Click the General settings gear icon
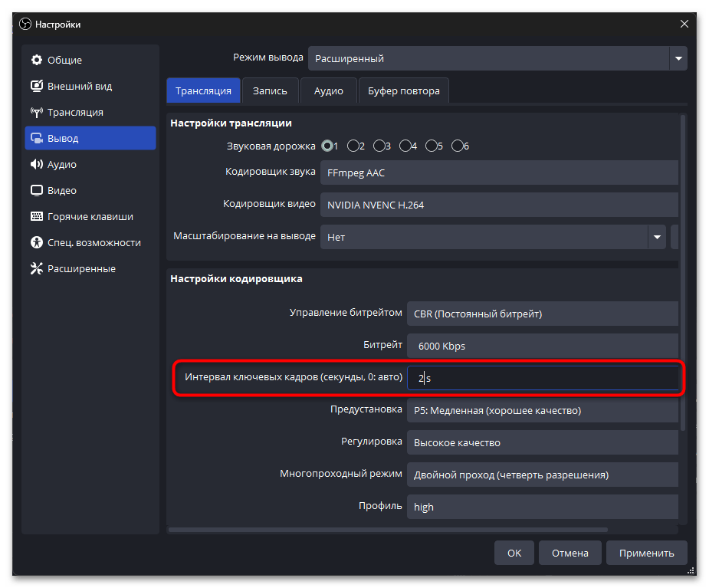This screenshot has width=709, height=588. point(36,61)
